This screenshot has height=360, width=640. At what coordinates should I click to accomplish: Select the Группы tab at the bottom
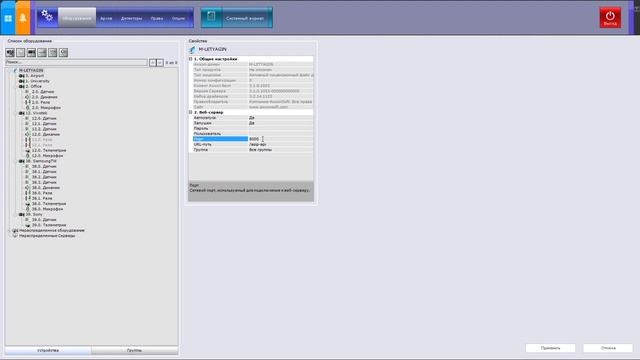click(135, 351)
